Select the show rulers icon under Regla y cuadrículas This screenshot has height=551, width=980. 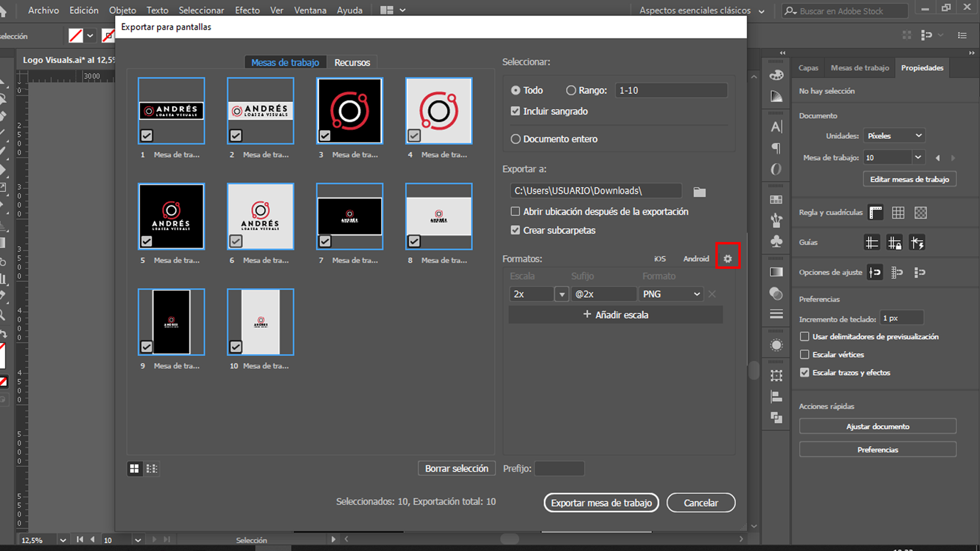(876, 212)
